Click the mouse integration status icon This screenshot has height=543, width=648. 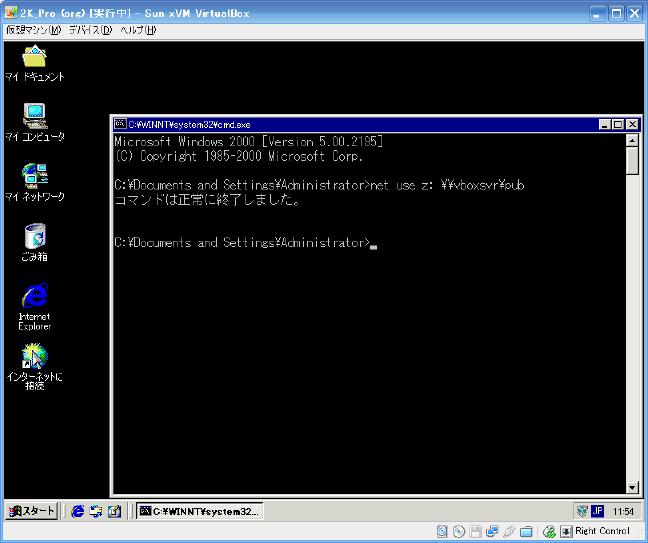549,531
